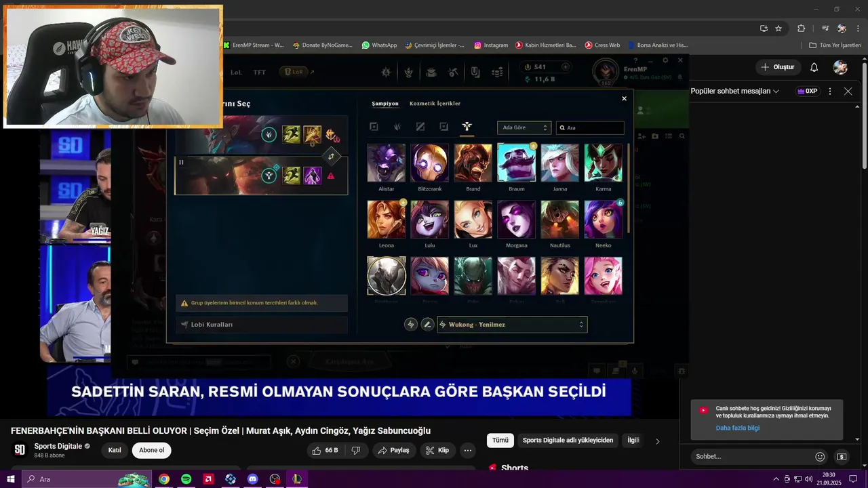This screenshot has height=488, width=868.
Task: Click the League client settings gear
Action: (x=665, y=60)
